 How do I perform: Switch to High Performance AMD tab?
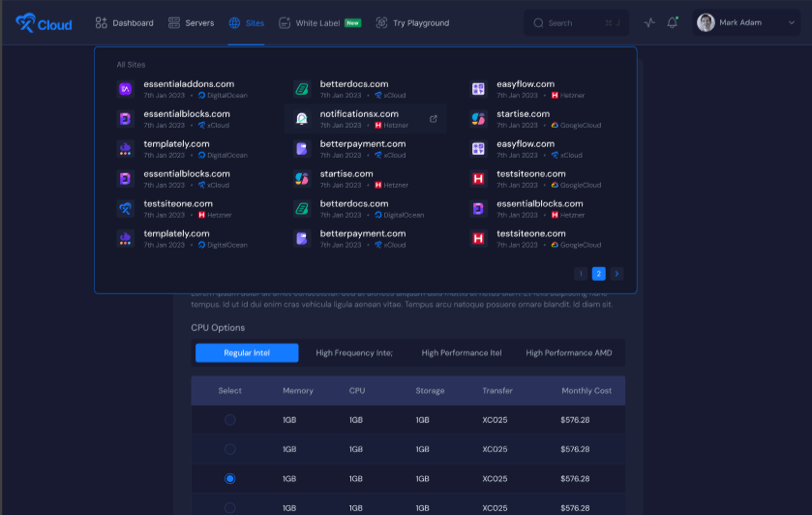tap(569, 352)
